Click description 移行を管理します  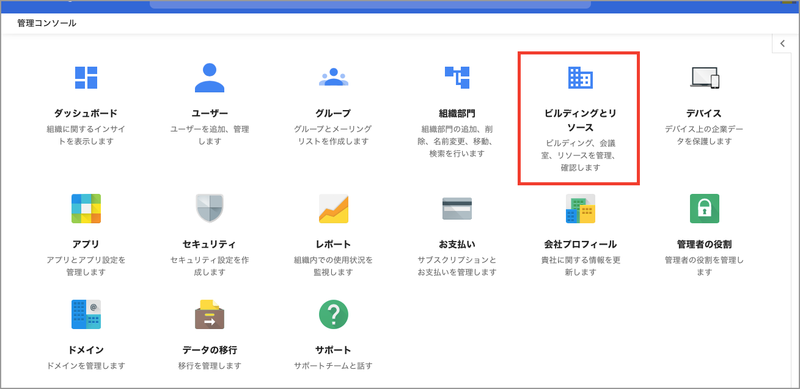(x=210, y=366)
